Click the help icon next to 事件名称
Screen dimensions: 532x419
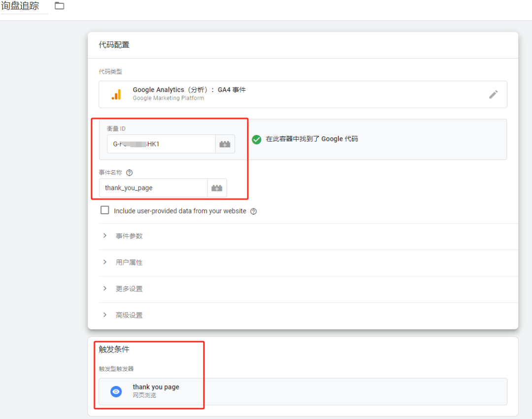(129, 172)
